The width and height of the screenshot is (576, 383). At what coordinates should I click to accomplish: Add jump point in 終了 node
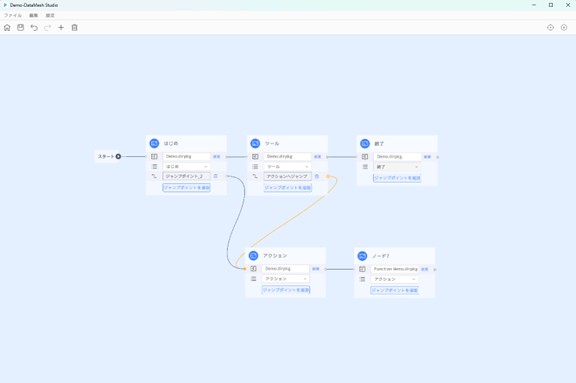(397, 178)
